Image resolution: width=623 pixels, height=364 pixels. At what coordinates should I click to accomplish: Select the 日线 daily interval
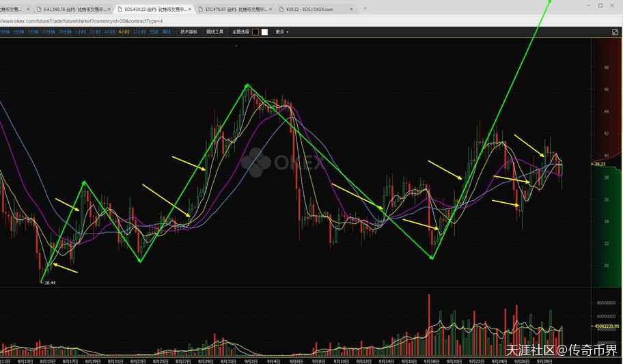(154, 32)
